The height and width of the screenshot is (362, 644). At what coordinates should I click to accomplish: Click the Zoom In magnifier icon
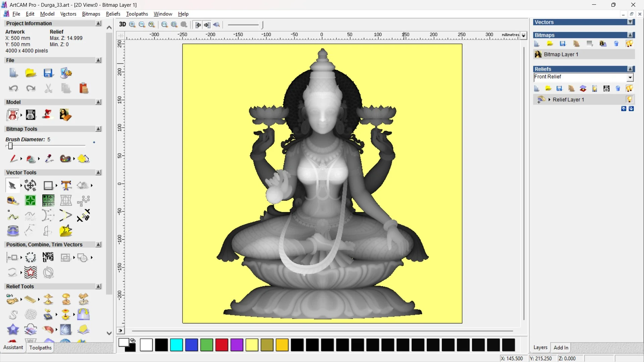pyautogui.click(x=132, y=24)
